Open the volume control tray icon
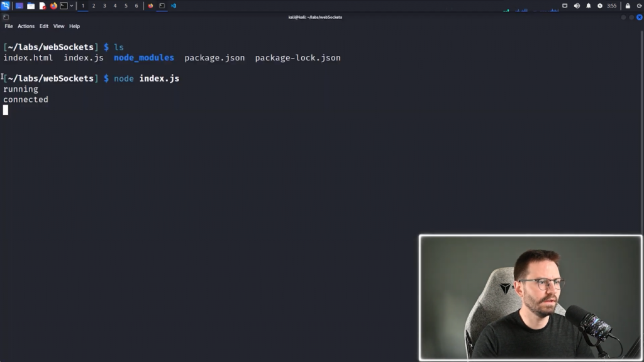 [577, 6]
